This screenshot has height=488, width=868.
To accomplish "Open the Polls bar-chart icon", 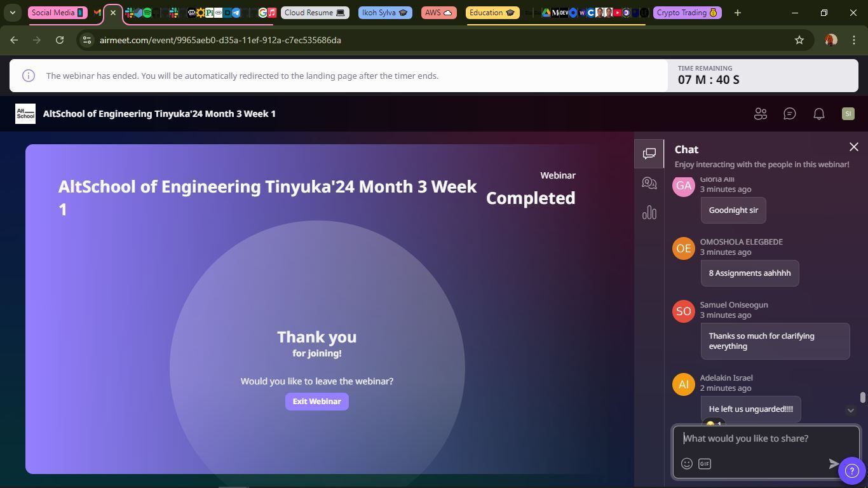I will 649,212.
